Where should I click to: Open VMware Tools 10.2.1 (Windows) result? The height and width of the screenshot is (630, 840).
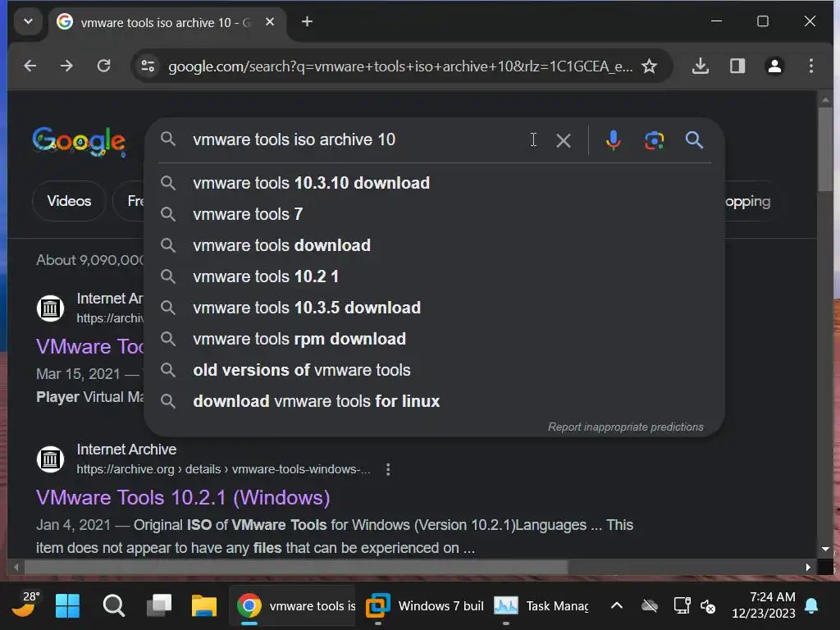pyautogui.click(x=183, y=498)
